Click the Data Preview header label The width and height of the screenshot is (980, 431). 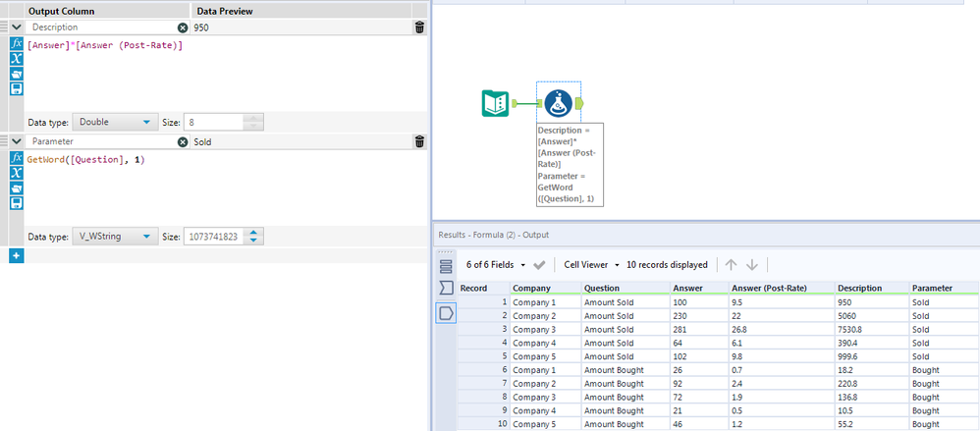pos(224,12)
